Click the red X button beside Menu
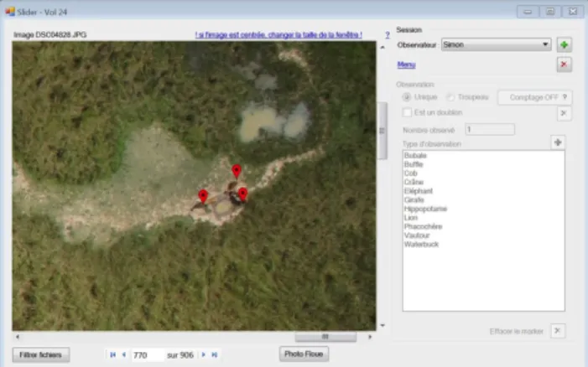588x367 pixels. 564,65
